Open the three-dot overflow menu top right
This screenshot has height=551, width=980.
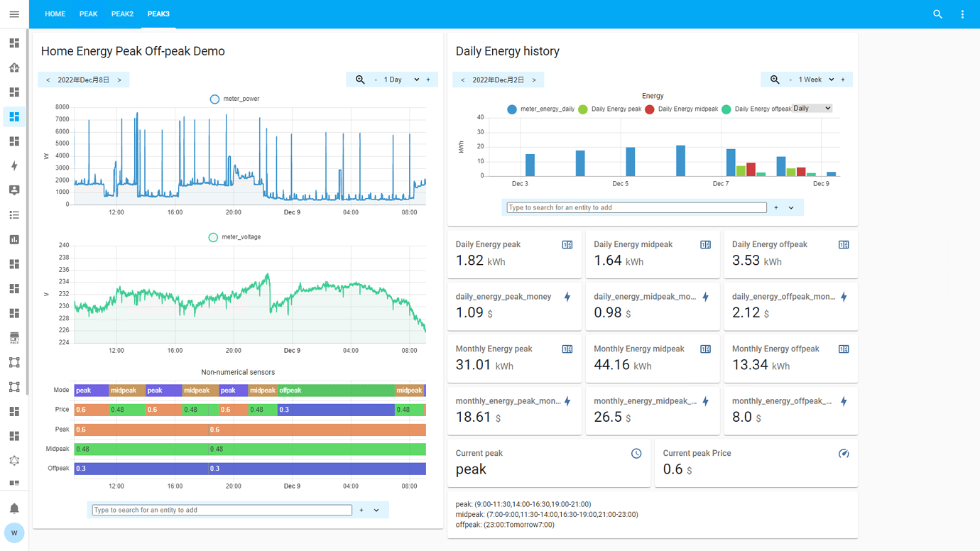962,13
